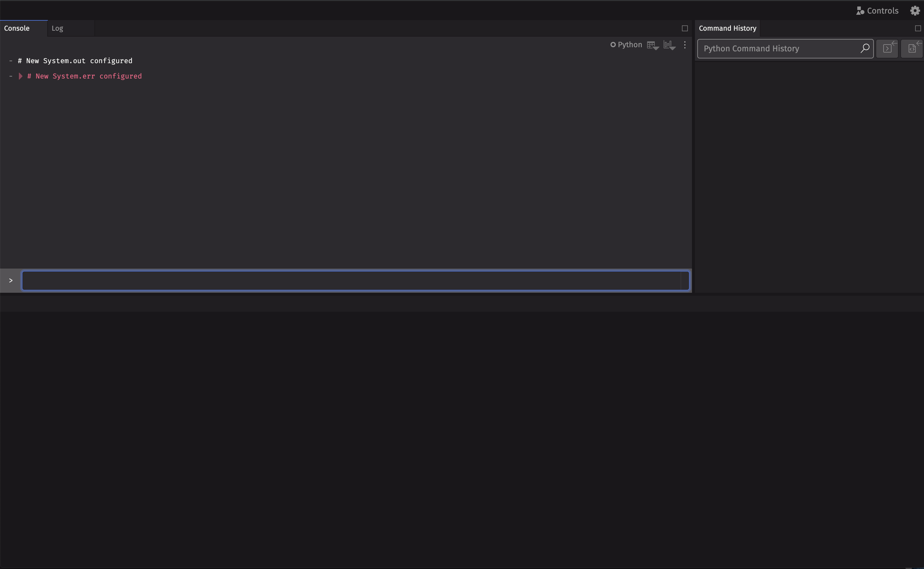Open the console overflow kebab menu
The height and width of the screenshot is (569, 924).
pos(685,45)
